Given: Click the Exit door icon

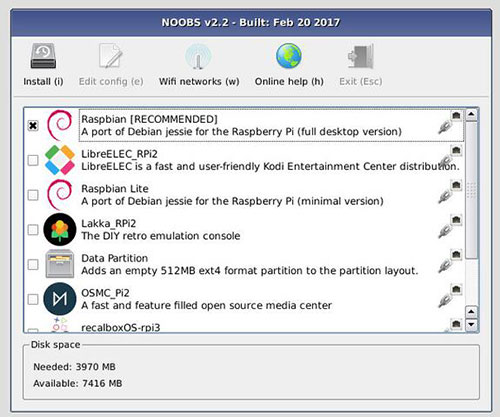Looking at the screenshot, I should (x=361, y=56).
